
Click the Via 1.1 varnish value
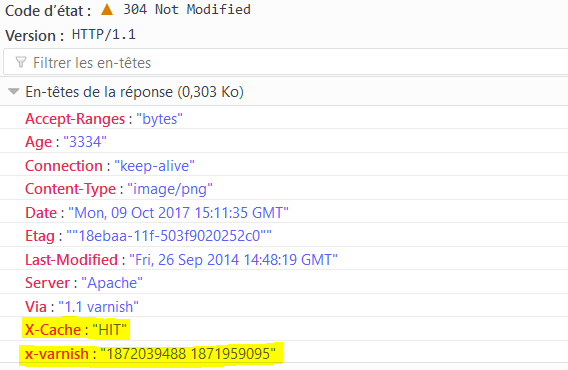tap(99, 307)
